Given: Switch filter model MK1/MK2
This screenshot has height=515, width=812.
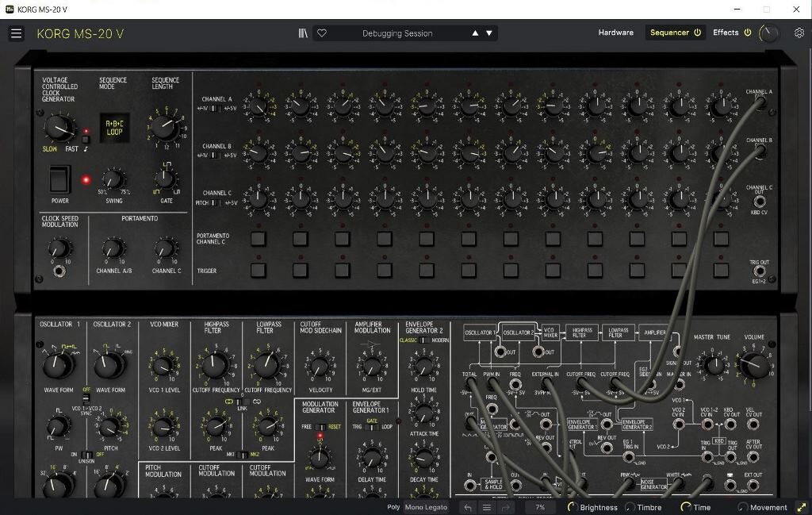Looking at the screenshot, I should coord(242,455).
